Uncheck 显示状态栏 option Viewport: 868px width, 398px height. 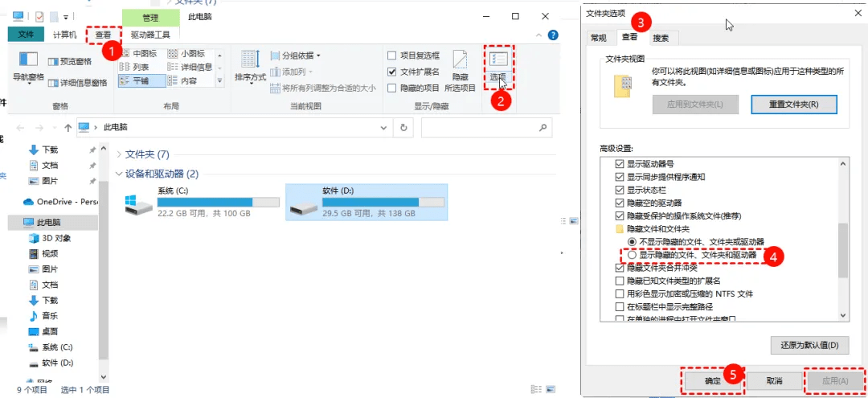pos(620,190)
